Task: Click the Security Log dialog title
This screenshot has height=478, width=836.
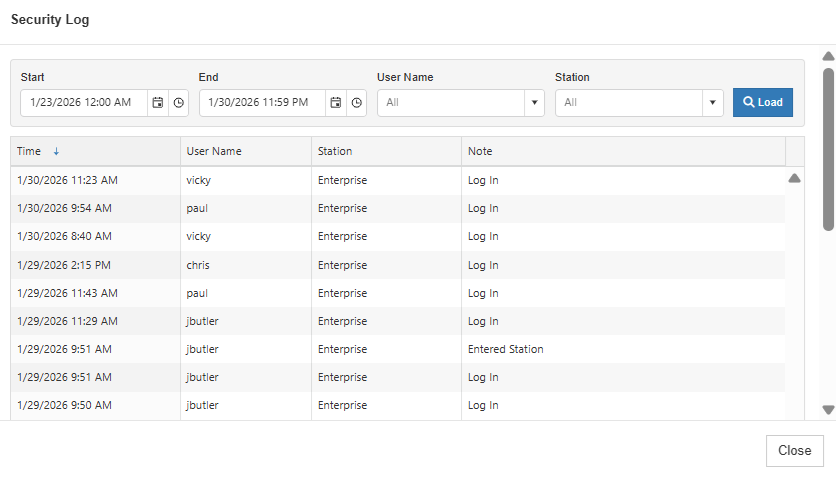Action: click(x=50, y=20)
